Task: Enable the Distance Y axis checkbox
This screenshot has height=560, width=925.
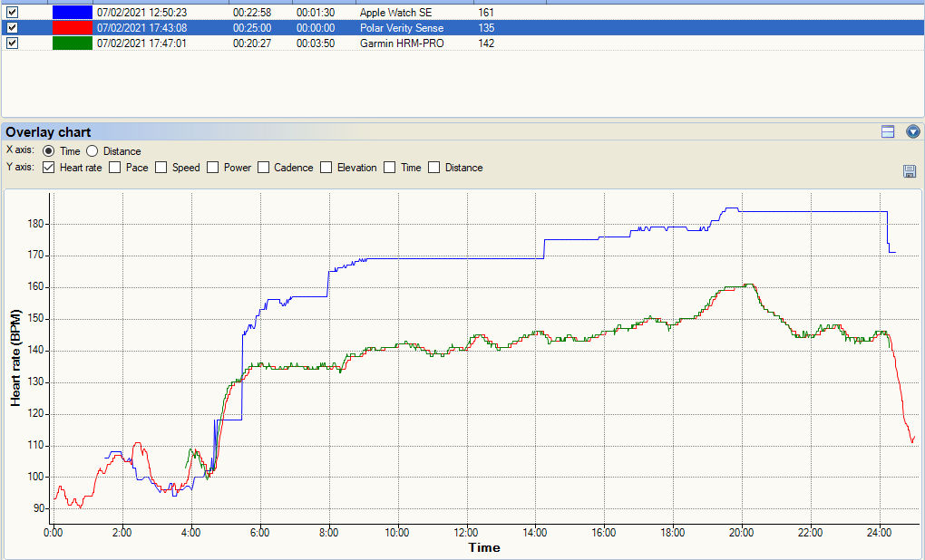Action: coord(433,168)
